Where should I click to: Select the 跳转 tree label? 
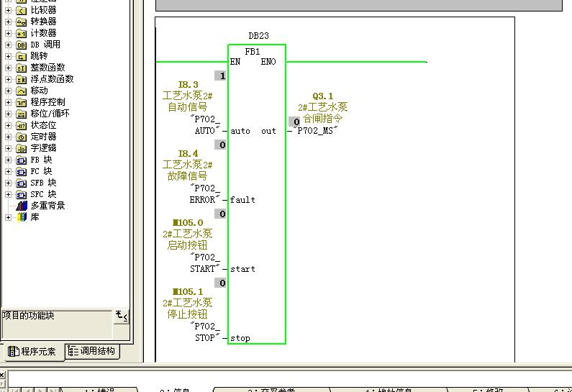point(39,56)
